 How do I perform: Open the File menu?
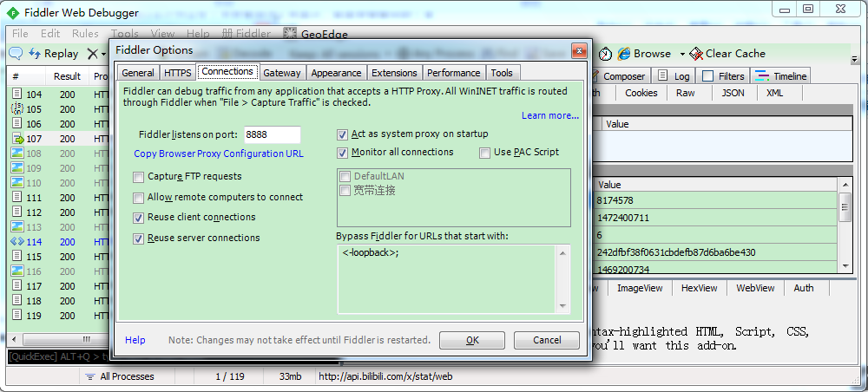[x=20, y=34]
